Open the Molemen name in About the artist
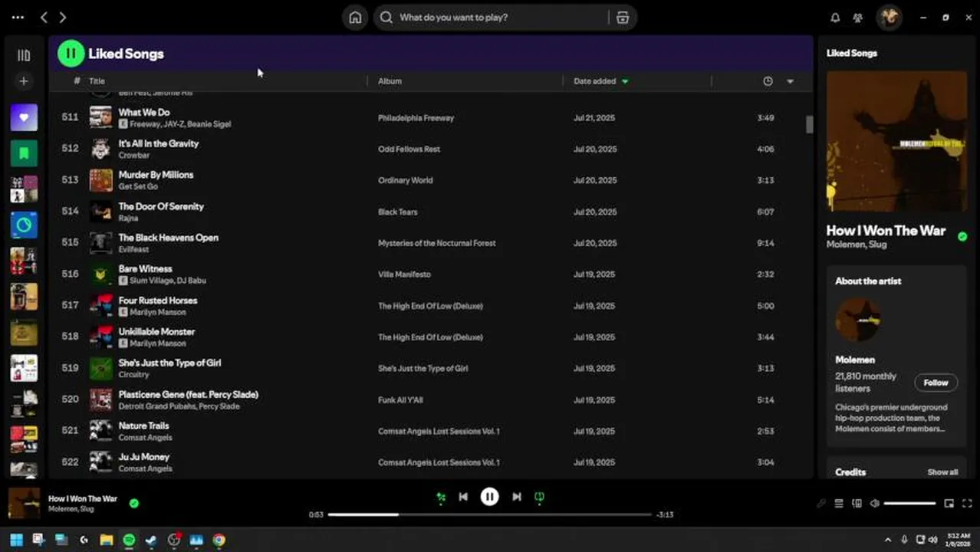 855,360
